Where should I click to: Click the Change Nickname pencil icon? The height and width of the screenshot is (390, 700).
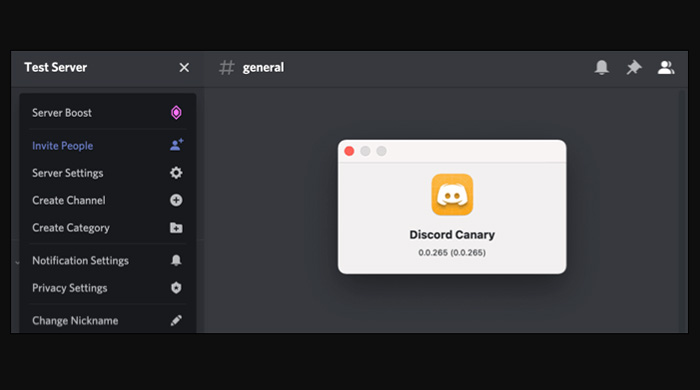click(176, 320)
